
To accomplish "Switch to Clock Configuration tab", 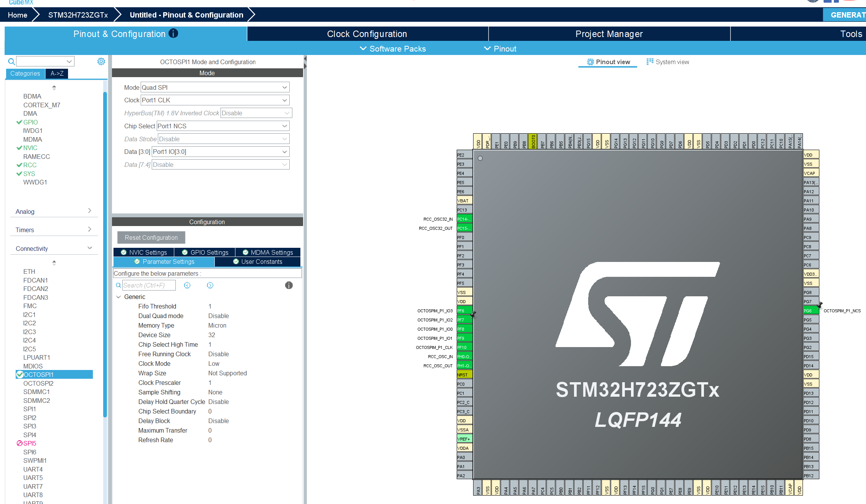I will click(367, 34).
